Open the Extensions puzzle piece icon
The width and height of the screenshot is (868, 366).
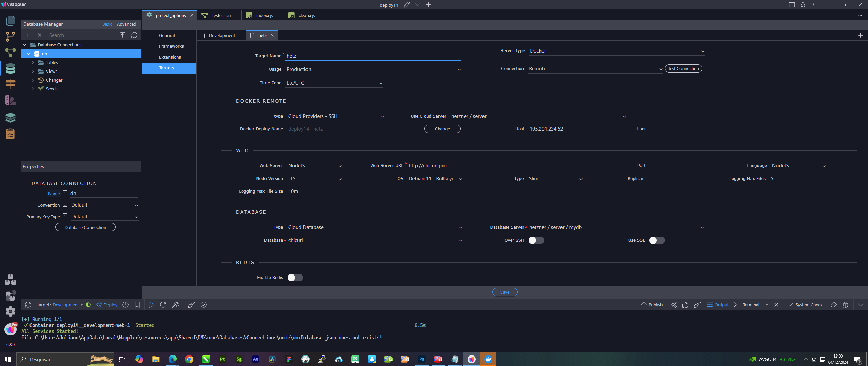click(x=11, y=296)
